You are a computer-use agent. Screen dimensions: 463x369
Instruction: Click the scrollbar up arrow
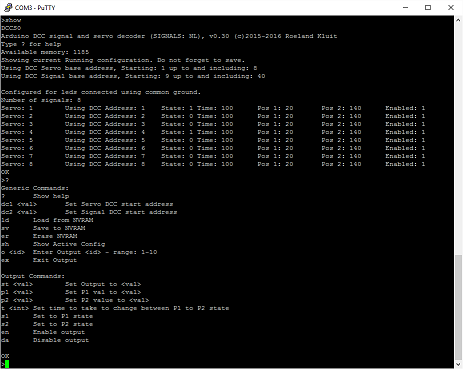[458, 20]
